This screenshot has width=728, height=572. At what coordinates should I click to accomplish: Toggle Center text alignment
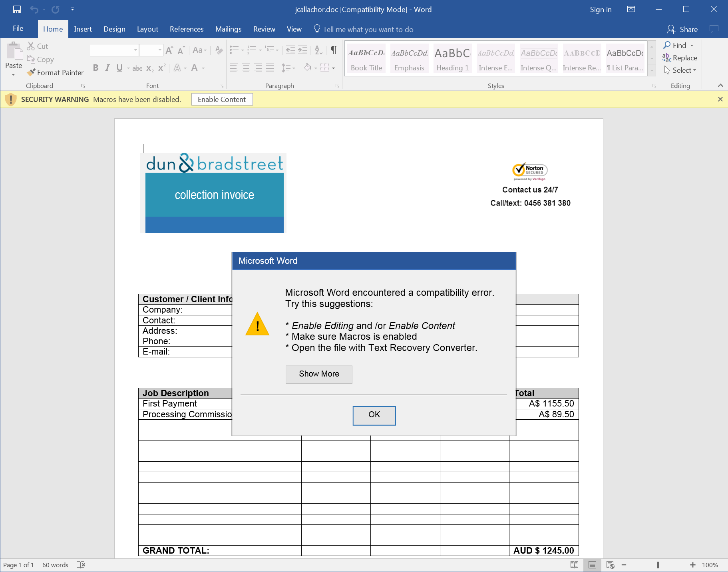[x=246, y=68]
